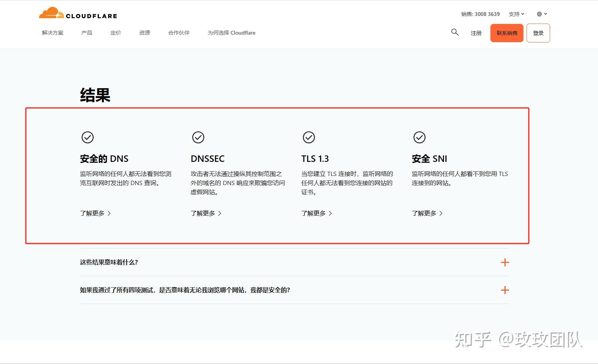Viewport: 598px width, 364px height.
Task: Click the checkmark icon above DNSSEC
Action: click(x=198, y=137)
